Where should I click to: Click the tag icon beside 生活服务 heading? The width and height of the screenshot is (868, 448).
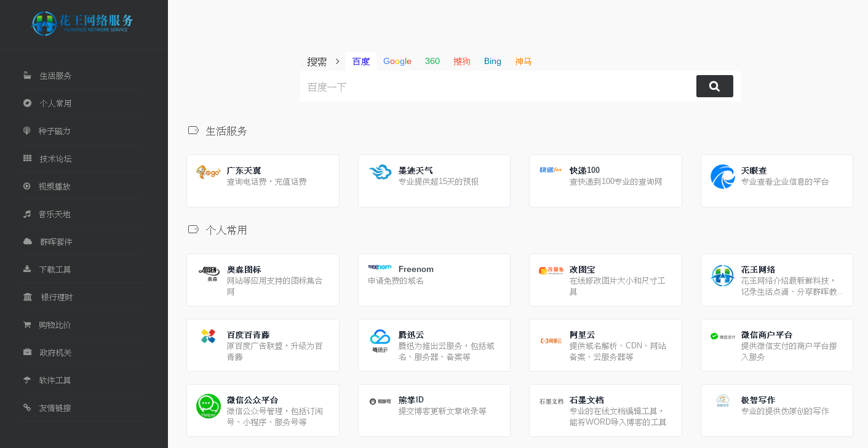click(193, 130)
